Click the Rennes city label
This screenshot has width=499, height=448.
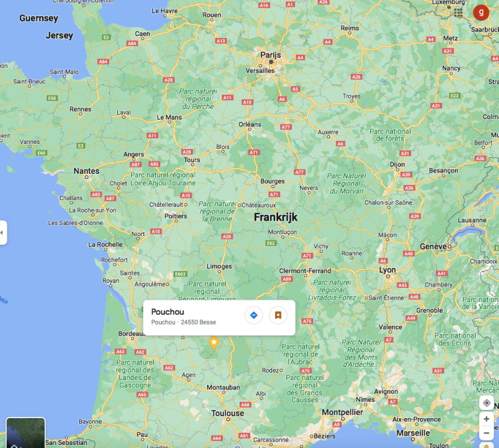click(x=80, y=110)
